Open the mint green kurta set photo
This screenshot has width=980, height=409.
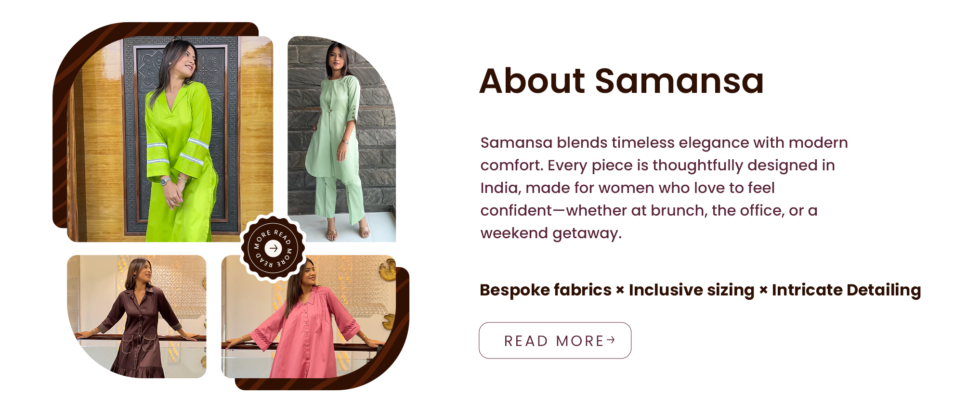pyautogui.click(x=341, y=139)
